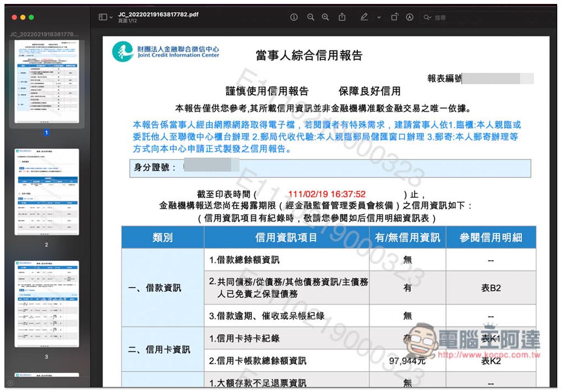Activate the highlight pen tool
This screenshot has height=392, width=561.
364,17
